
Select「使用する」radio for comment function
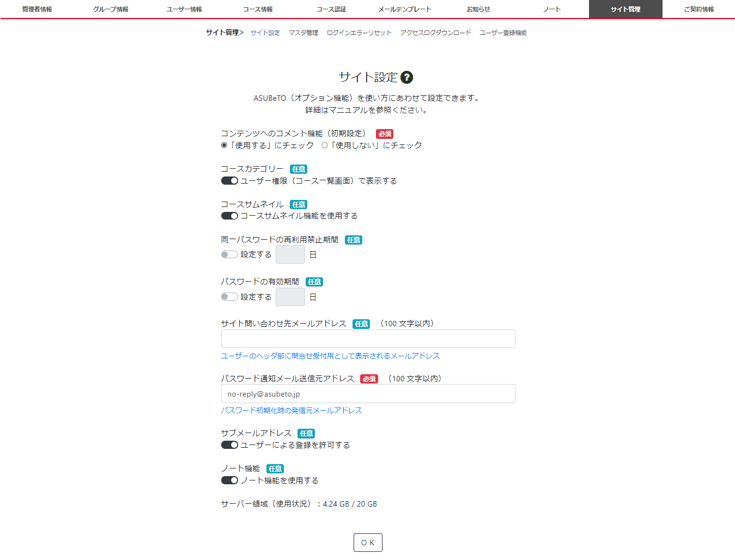[x=224, y=145]
